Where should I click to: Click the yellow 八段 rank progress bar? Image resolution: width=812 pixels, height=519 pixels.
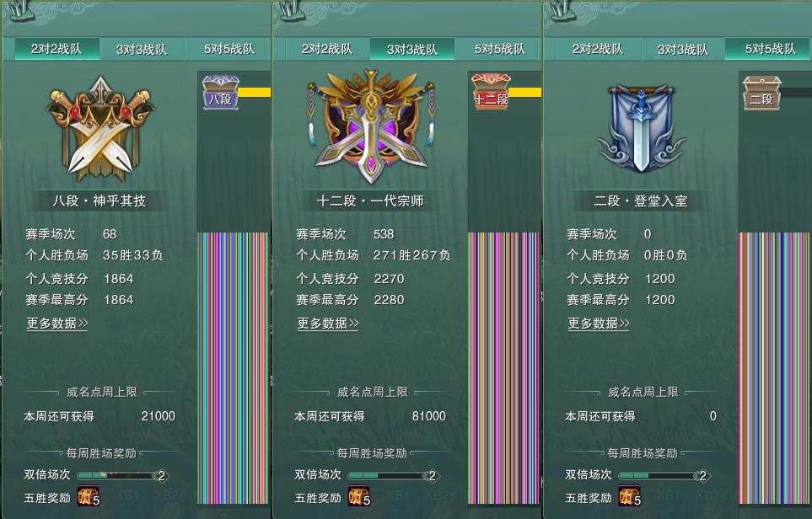click(255, 92)
